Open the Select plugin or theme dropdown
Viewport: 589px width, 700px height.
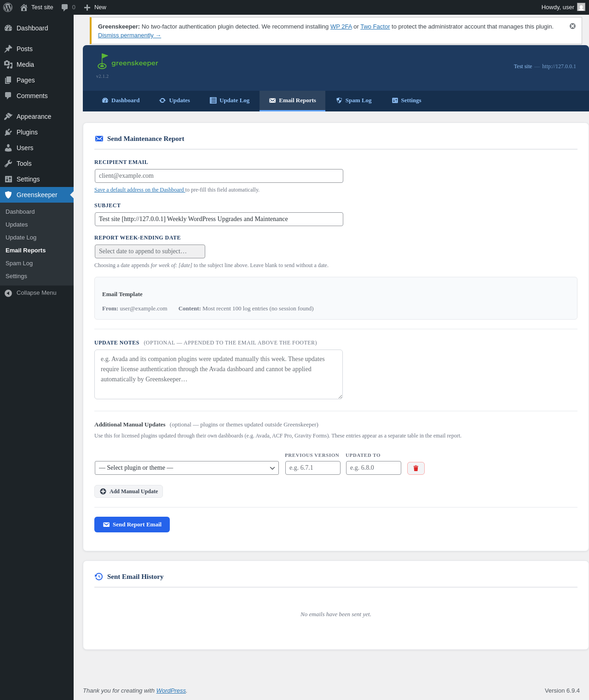click(187, 468)
